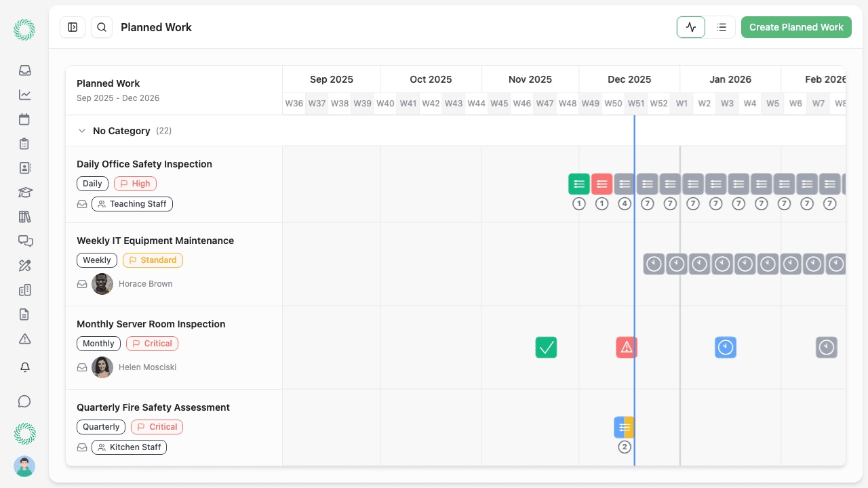868x488 pixels.
Task: Open the Training graduation-cap section
Action: [24, 192]
